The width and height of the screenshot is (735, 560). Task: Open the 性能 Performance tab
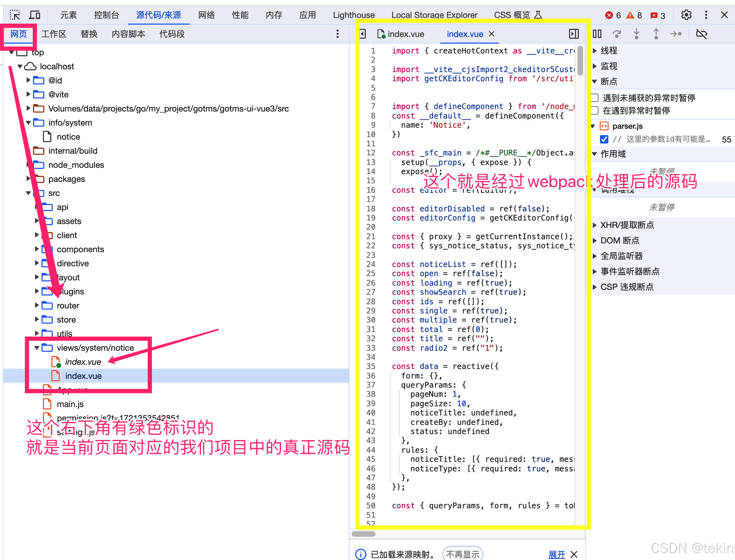tap(240, 15)
